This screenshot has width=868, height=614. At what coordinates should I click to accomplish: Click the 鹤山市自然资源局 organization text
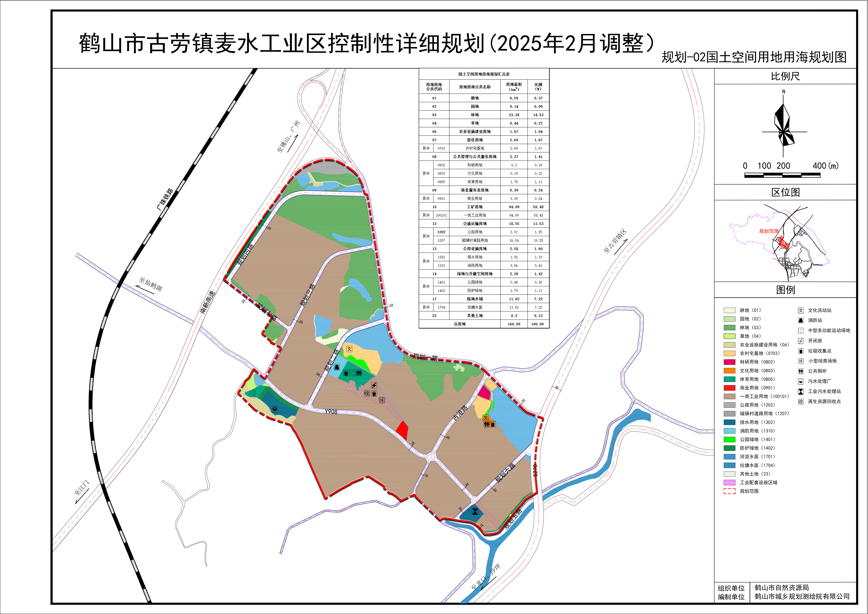781,588
